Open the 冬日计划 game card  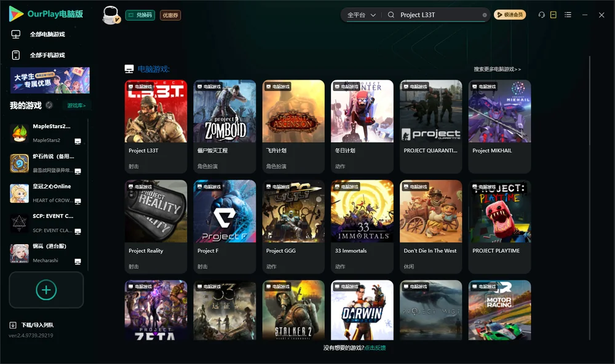[362, 126]
